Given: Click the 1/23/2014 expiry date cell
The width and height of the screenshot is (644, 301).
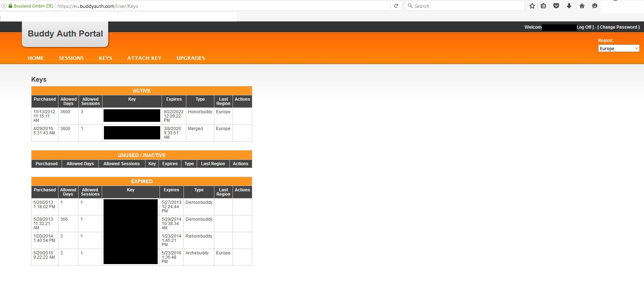Looking at the screenshot, I should (171, 240).
